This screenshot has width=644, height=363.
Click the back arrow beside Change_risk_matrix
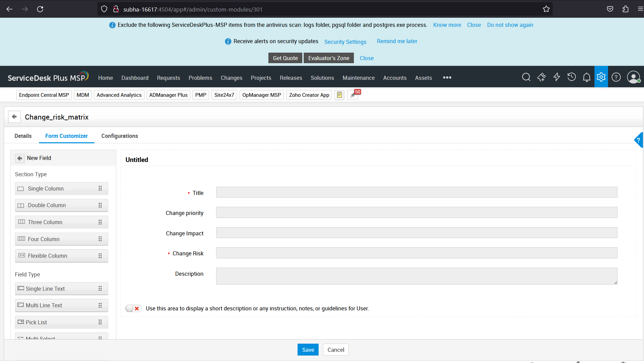14,117
